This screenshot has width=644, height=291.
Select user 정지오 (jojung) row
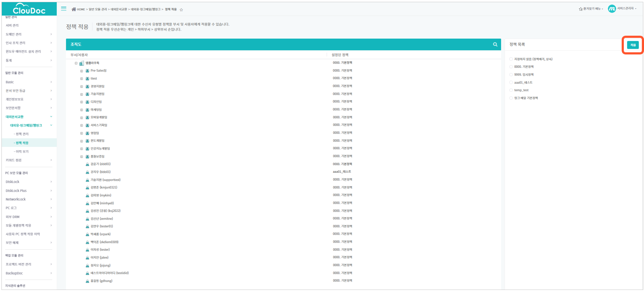[100, 266]
